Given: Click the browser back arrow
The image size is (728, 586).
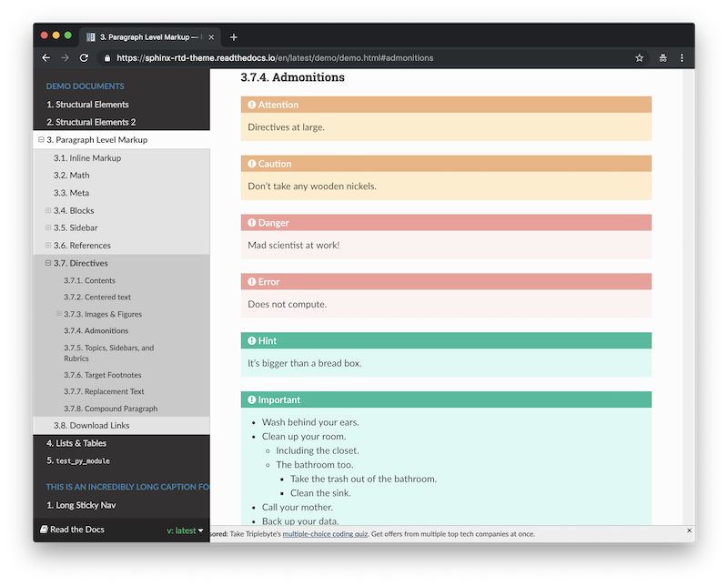Looking at the screenshot, I should (x=46, y=57).
